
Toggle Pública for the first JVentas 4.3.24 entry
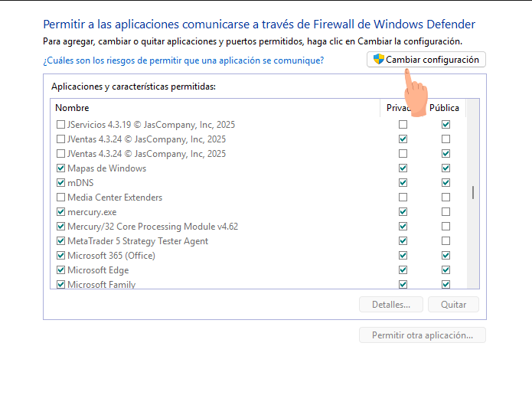[x=446, y=139]
